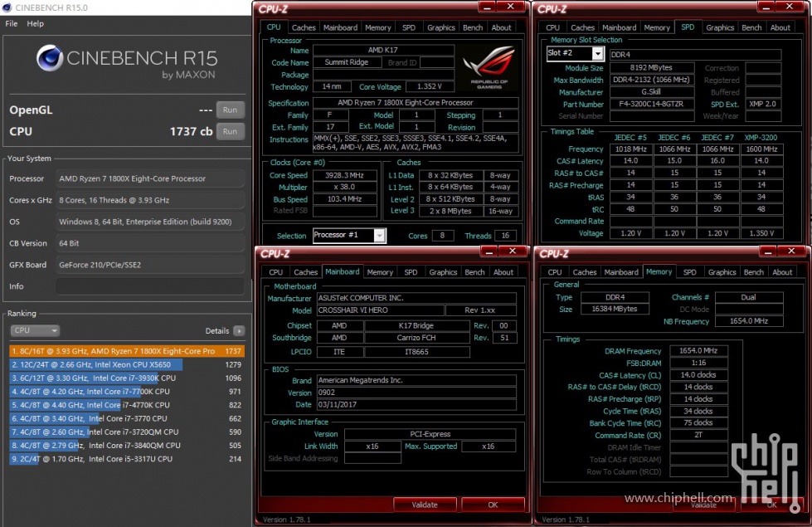
Task: Open the Help menu in Cinebench
Action: point(35,24)
